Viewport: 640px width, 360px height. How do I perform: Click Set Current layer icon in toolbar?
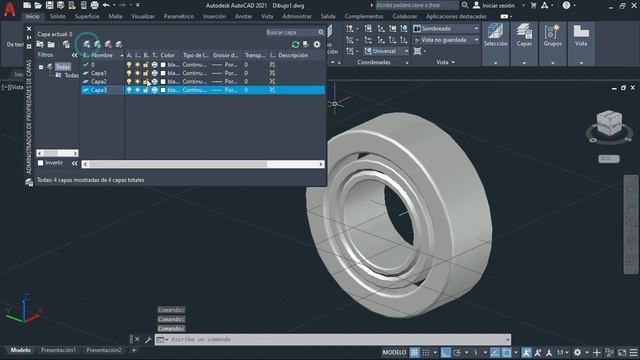119,44
